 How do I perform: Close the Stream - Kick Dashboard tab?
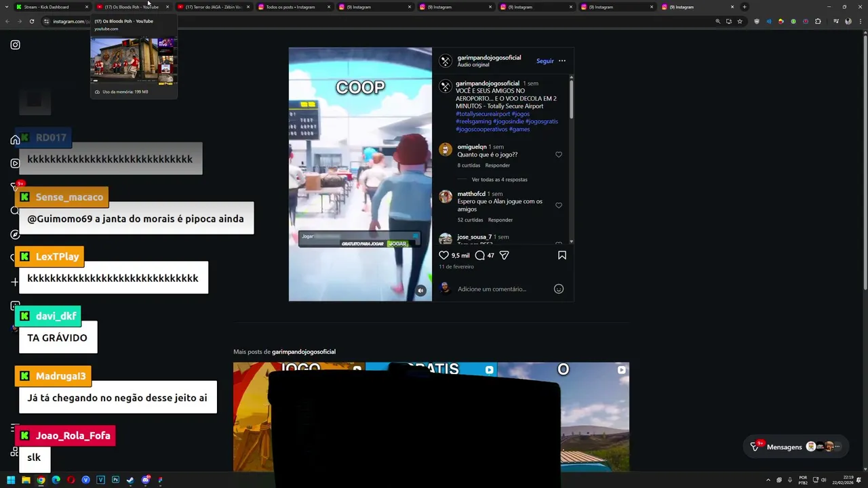click(x=87, y=7)
